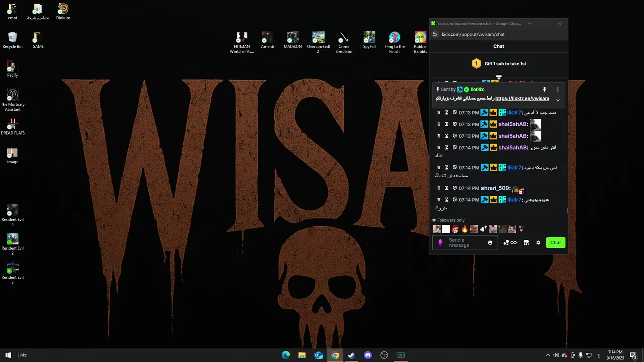Screen dimensions: 644x362
Task: Click the kick.com address bar URL
Action: (473, 34)
